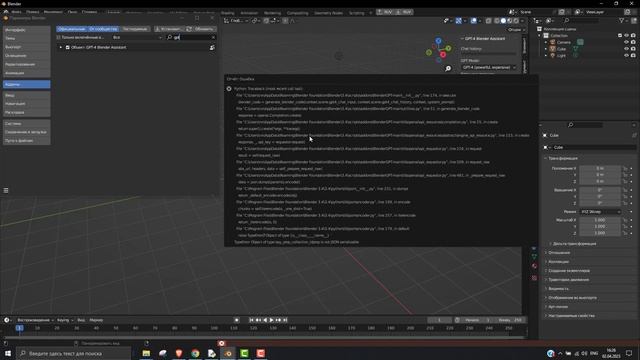Hide the Cube with its eye icon
Image resolution: width=640 pixels, height=360 pixels.
[627, 49]
